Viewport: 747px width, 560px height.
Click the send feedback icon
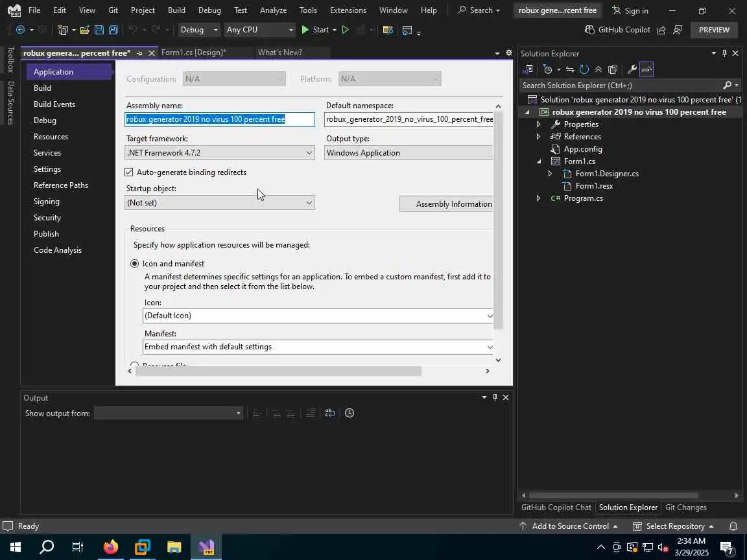pos(678,30)
